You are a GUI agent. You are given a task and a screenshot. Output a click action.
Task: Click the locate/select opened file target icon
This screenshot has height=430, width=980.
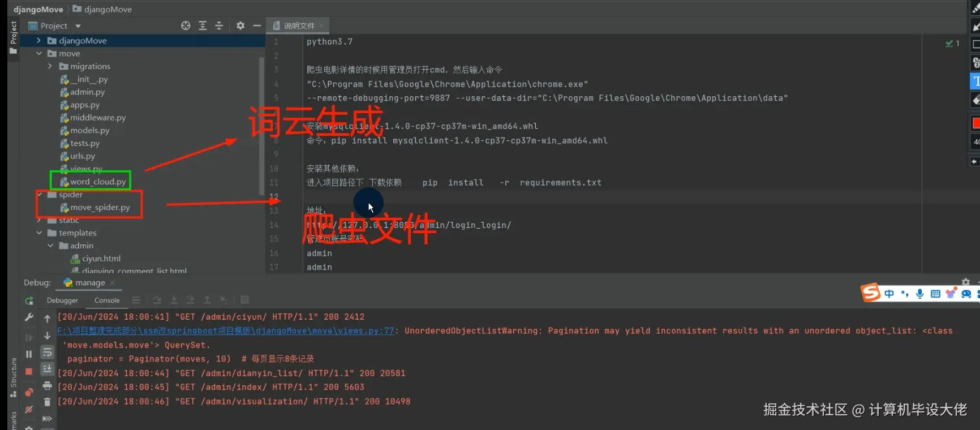click(x=186, y=25)
